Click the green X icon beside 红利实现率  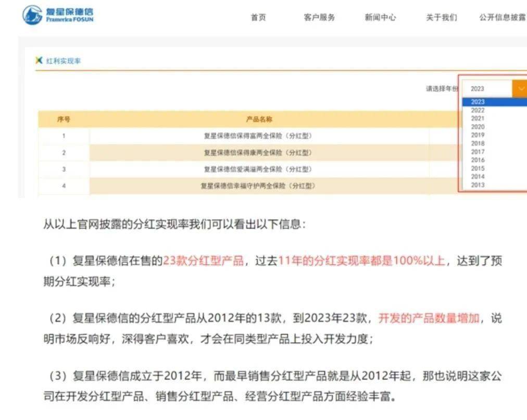click(x=39, y=60)
